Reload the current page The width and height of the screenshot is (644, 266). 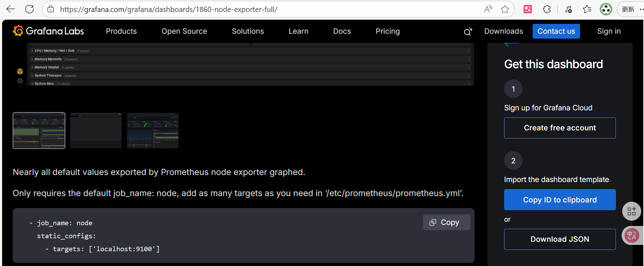pyautogui.click(x=30, y=9)
